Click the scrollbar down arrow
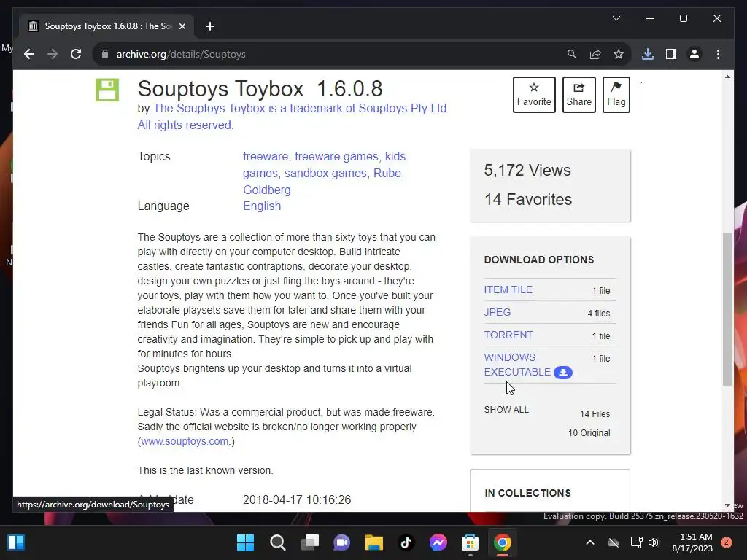Image resolution: width=747 pixels, height=560 pixels. point(727,505)
